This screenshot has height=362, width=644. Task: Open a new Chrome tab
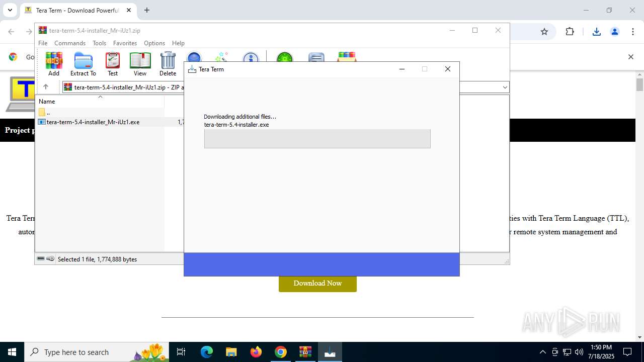coord(147,10)
